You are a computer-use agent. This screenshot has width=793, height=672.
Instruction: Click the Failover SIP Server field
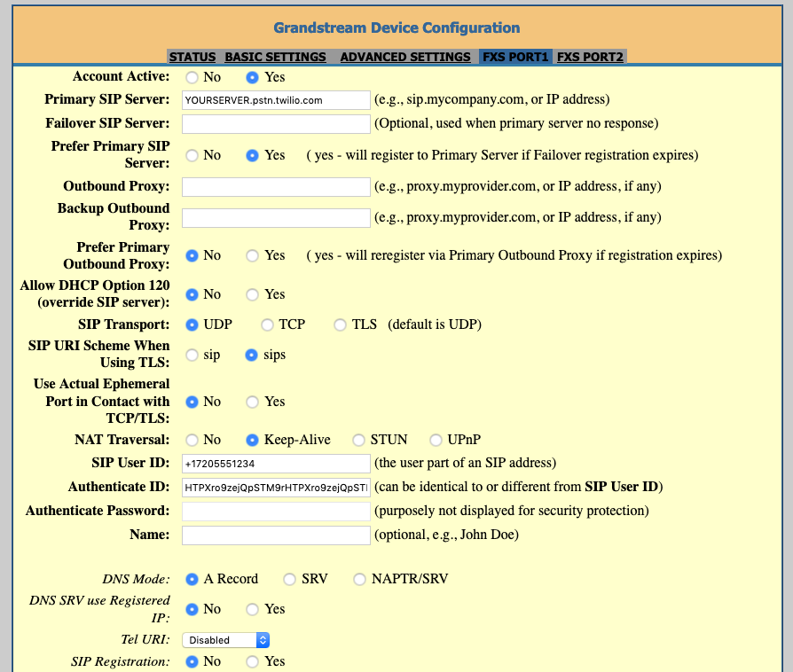276,124
